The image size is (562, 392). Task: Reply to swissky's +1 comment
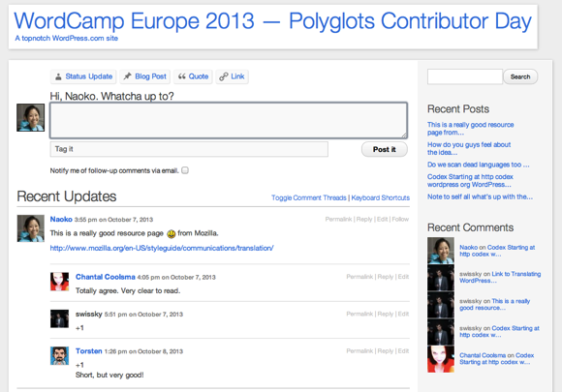pos(386,314)
